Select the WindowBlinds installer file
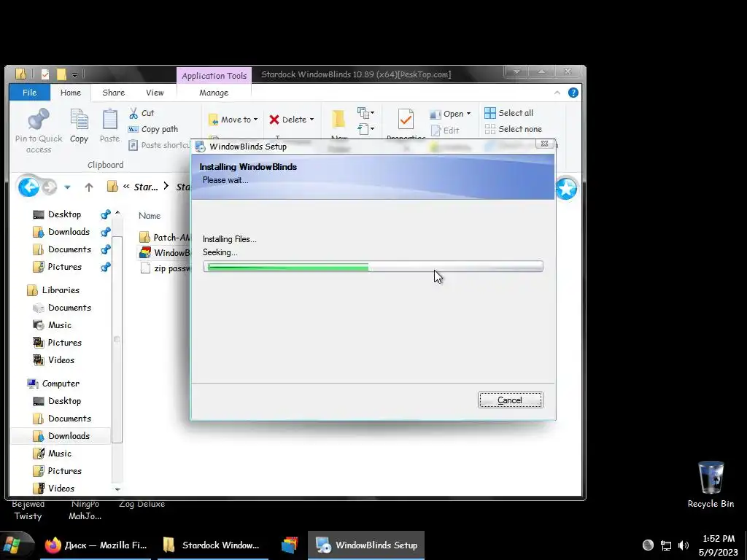The width and height of the screenshot is (747, 560). [x=165, y=253]
